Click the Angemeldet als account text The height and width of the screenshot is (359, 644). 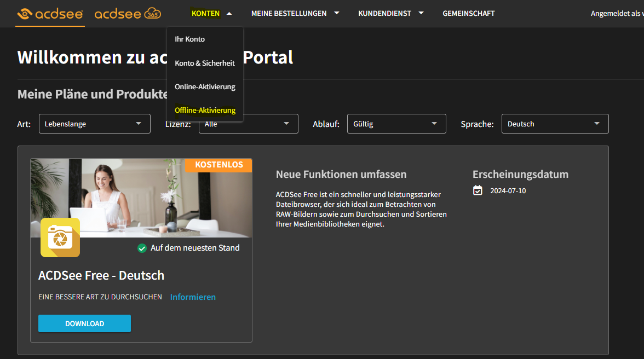click(617, 14)
